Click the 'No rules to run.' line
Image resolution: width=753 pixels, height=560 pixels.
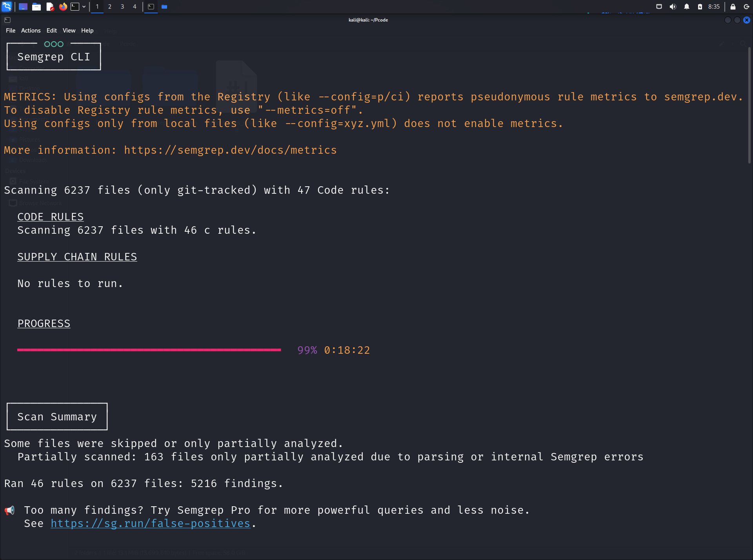pyautogui.click(x=70, y=284)
